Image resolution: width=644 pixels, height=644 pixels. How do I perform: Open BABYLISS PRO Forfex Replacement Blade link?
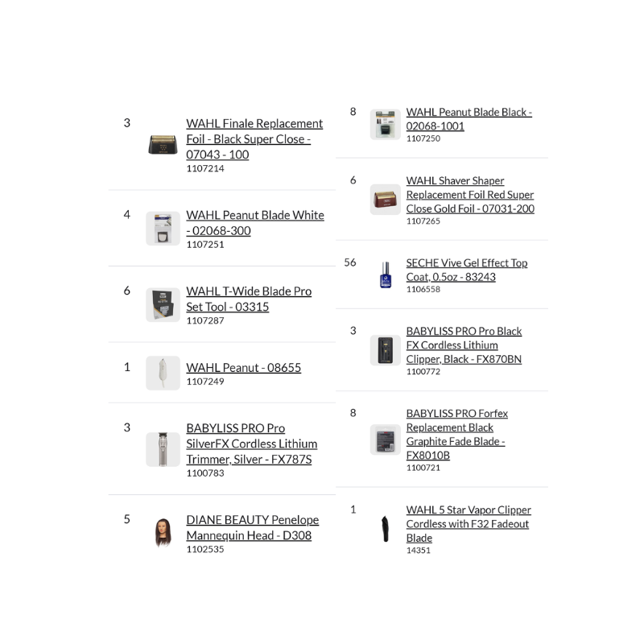click(x=456, y=434)
